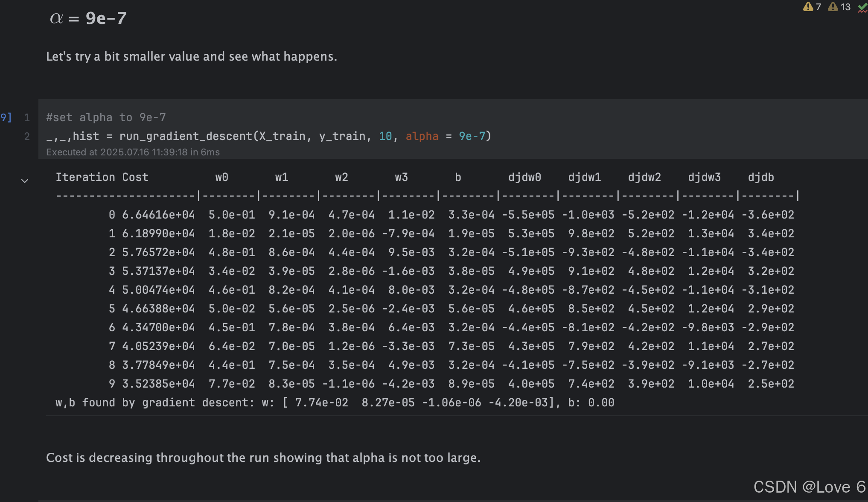
Task: Click b value 5.6e-05 in iteration 5
Action: [x=472, y=309]
